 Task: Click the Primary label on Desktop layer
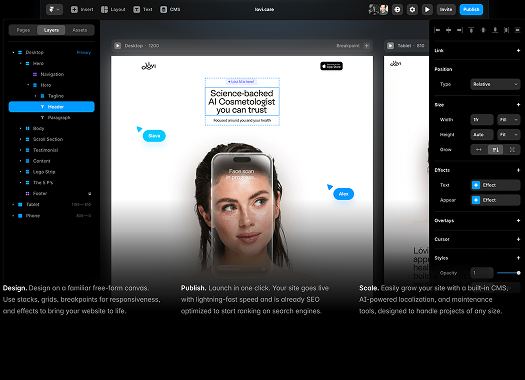[84, 52]
